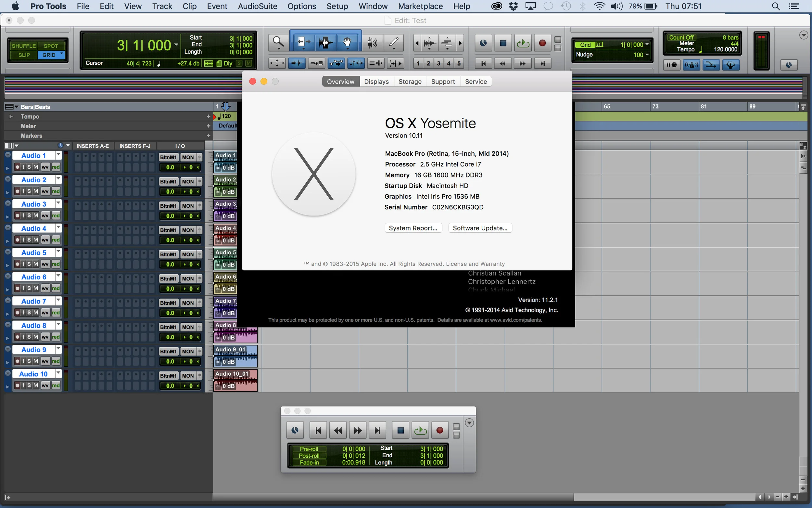
Task: Open Grid value dropdown menu
Action: pos(647,44)
